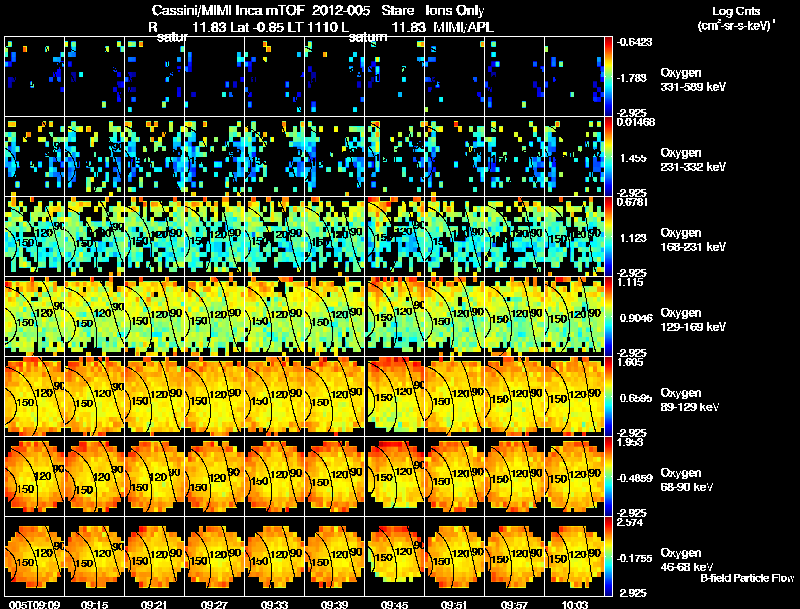Click the '09:57' time label
The height and width of the screenshot is (609, 800).
point(514,604)
